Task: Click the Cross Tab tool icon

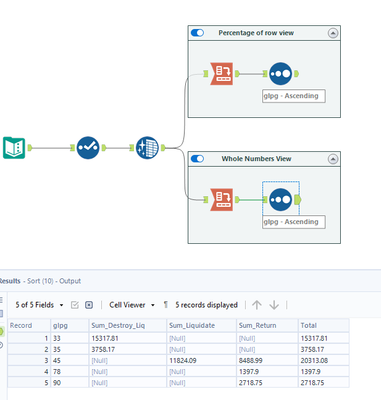Action: point(147,148)
